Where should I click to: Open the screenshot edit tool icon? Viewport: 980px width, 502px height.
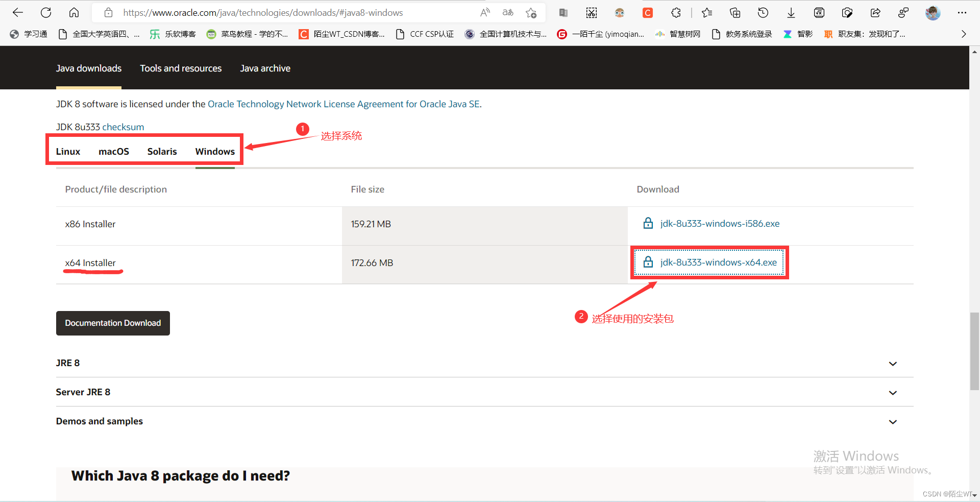click(847, 13)
